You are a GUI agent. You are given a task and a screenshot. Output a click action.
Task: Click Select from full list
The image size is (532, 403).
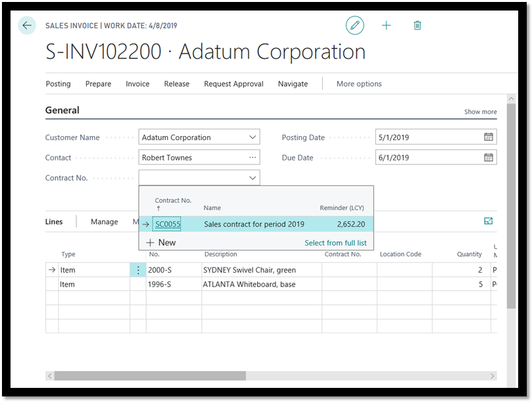(x=335, y=243)
